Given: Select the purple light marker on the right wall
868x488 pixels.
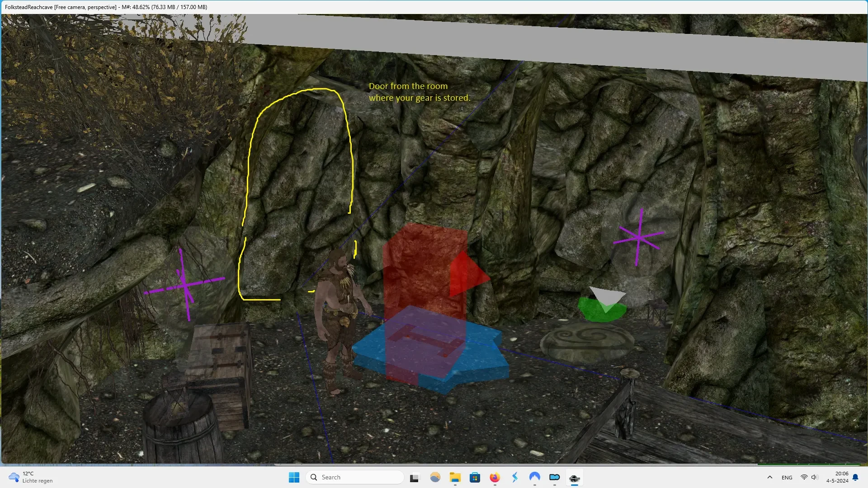Looking at the screenshot, I should (639, 237).
